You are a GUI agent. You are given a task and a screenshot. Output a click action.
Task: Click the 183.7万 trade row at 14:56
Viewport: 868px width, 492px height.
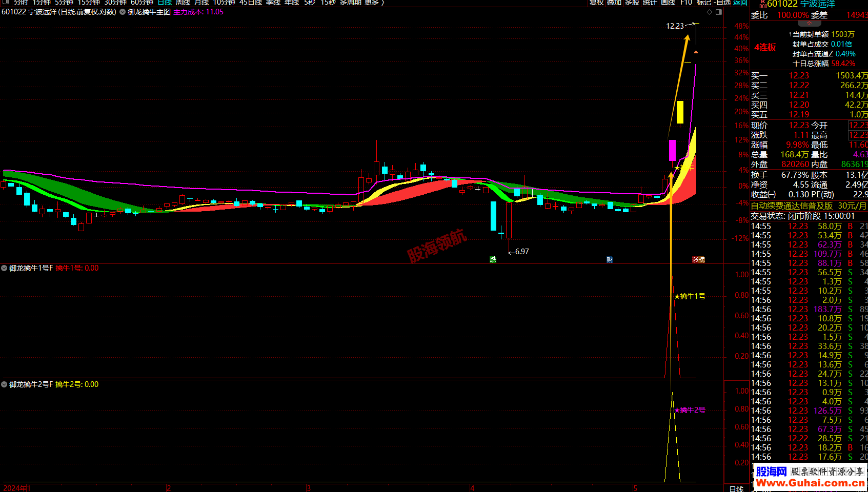[809, 310]
